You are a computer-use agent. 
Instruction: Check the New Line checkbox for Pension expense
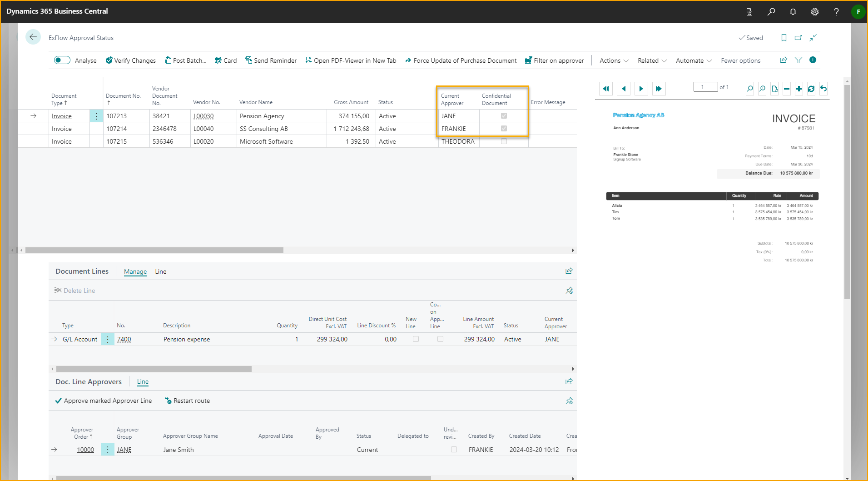pyautogui.click(x=416, y=339)
